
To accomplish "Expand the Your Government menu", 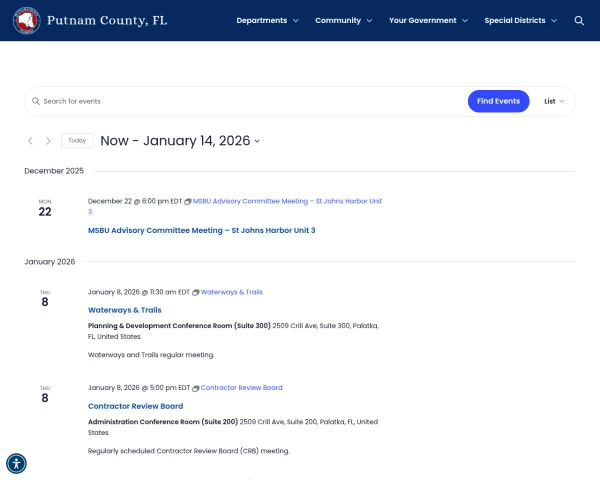I will pyautogui.click(x=428, y=21).
